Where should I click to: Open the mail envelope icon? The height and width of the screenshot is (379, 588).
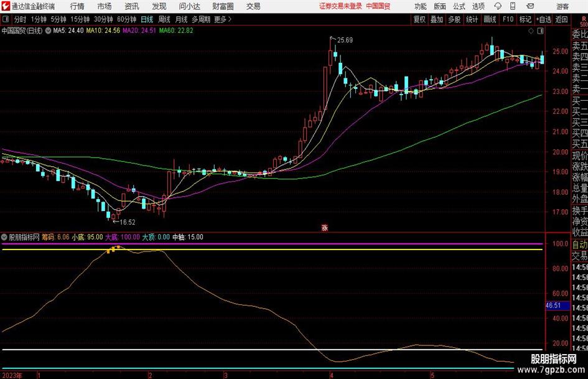click(530, 6)
